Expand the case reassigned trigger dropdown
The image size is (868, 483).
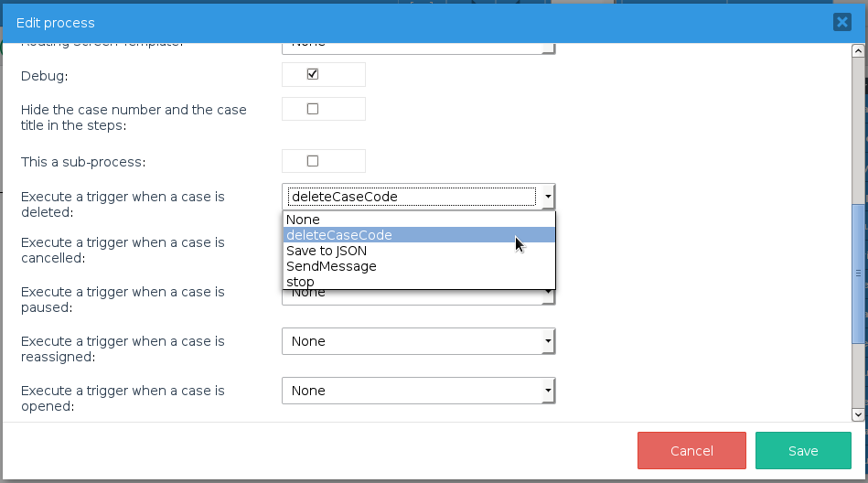tap(547, 341)
